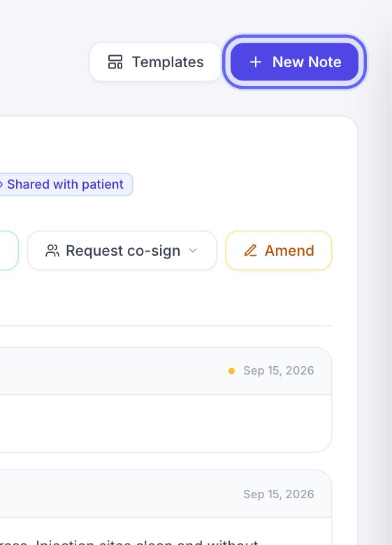Click the Templates layout icon
This screenshot has width=392, height=545.
[115, 62]
